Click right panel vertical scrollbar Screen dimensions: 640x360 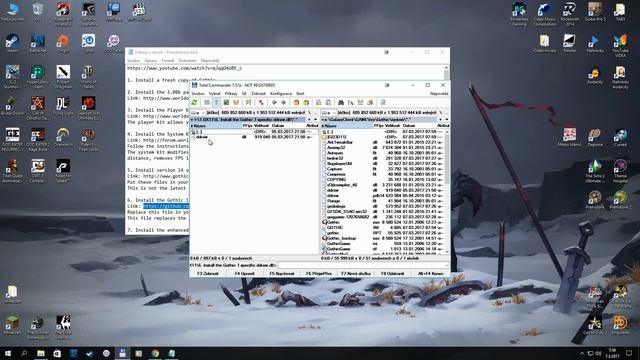pos(447,191)
